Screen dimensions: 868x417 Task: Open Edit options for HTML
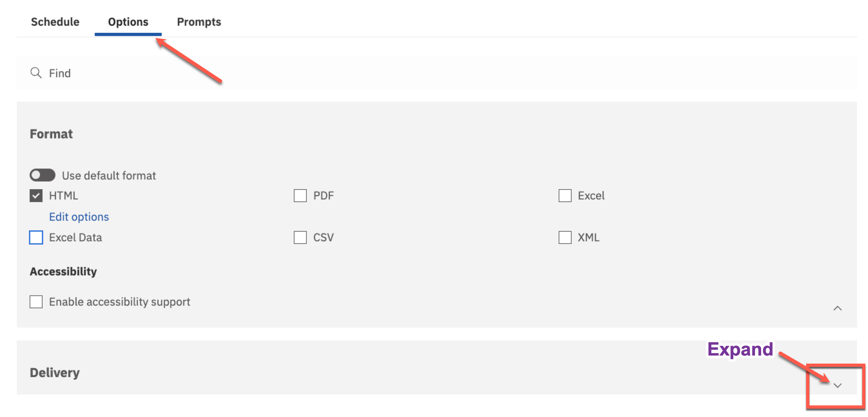(79, 217)
